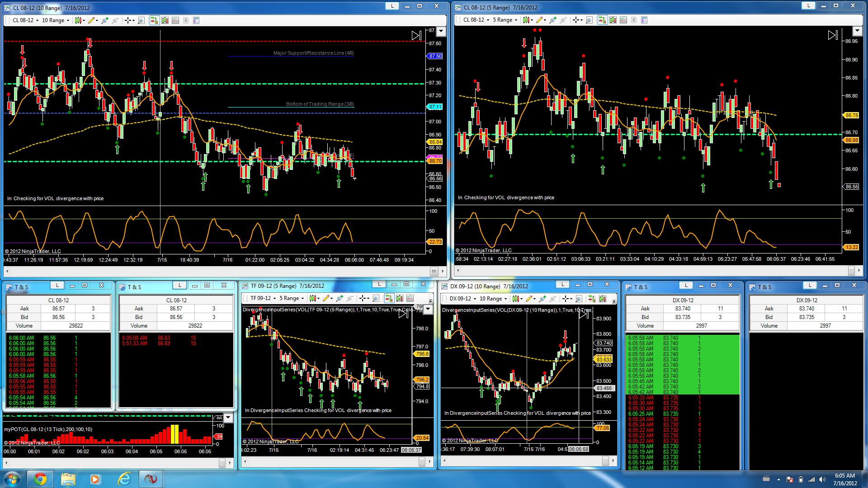Image resolution: width=868 pixels, height=488 pixels.
Task: Click horizontal scrollbar of CL 5 Range chart
Action: point(658,271)
